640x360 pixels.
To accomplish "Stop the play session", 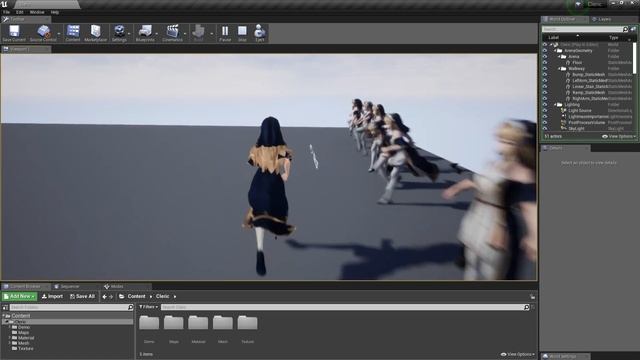I will [242, 31].
